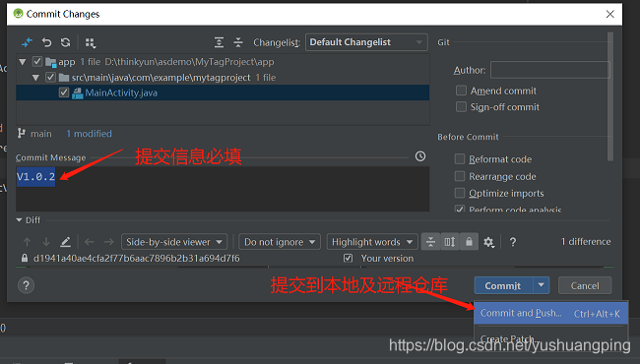Click the Expand All icon
Screen dimensions: 640x364
[x=220, y=42]
